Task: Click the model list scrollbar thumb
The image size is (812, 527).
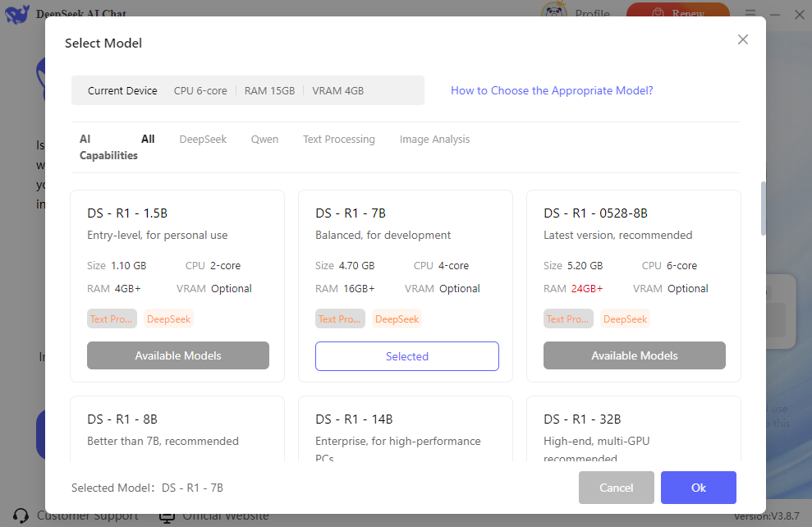Action: (763, 209)
